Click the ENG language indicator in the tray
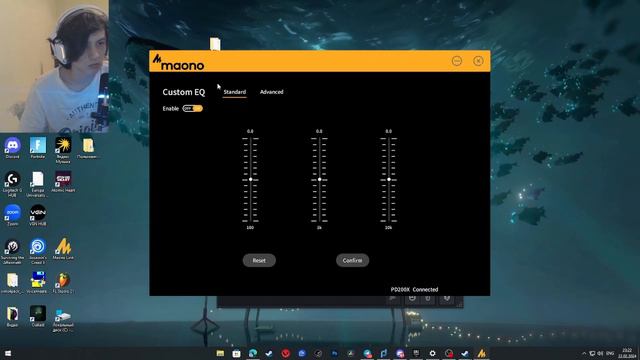The image size is (640, 360). point(610,353)
